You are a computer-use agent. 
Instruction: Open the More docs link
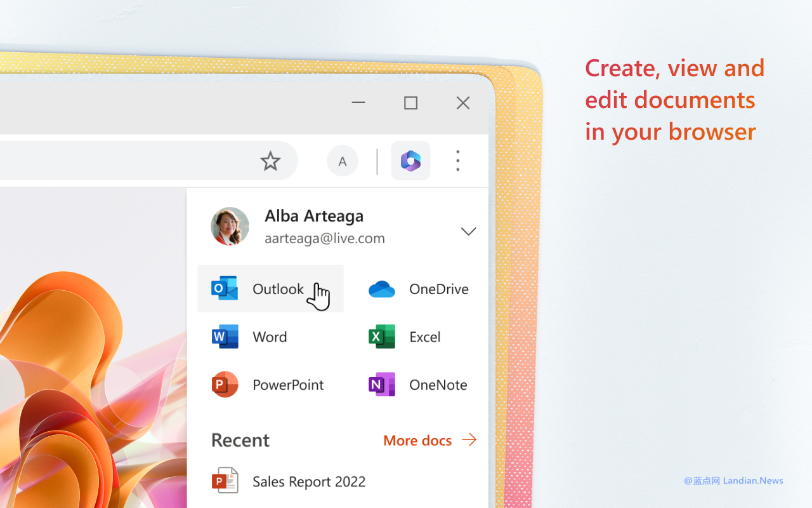pos(417,440)
